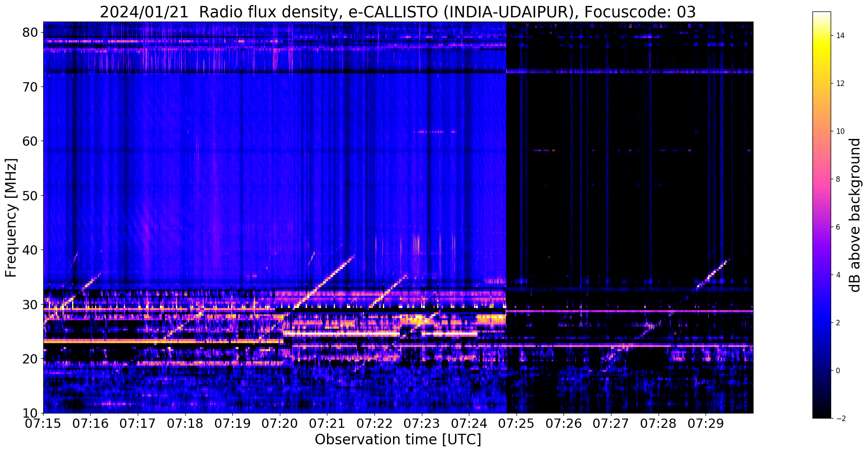Click the 'Observation time [UTC]' x-axis label

(x=398, y=439)
